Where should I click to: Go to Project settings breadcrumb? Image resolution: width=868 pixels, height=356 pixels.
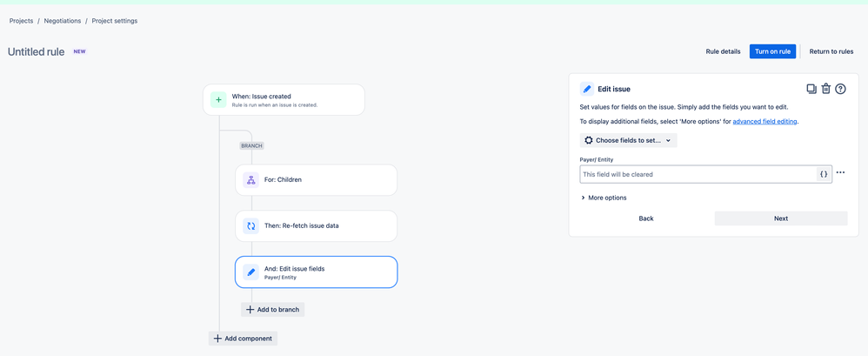point(115,21)
